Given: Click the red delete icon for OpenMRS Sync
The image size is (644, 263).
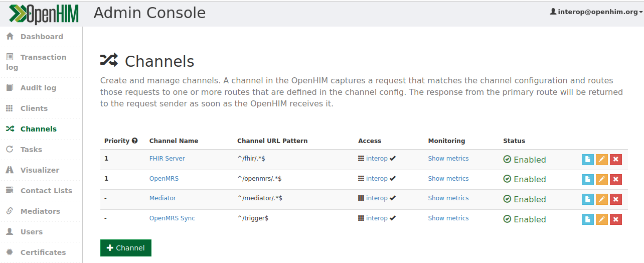Looking at the screenshot, I should [x=616, y=219].
